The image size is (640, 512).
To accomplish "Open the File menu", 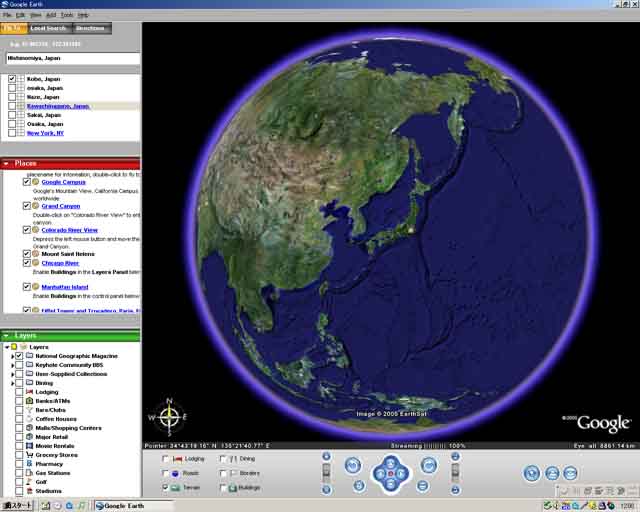I will pos(7,15).
